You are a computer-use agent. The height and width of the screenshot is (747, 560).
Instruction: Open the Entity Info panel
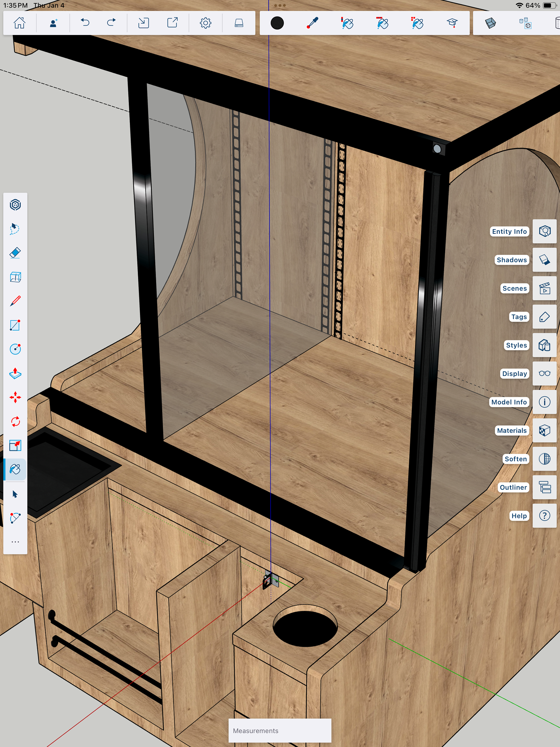[x=544, y=231]
